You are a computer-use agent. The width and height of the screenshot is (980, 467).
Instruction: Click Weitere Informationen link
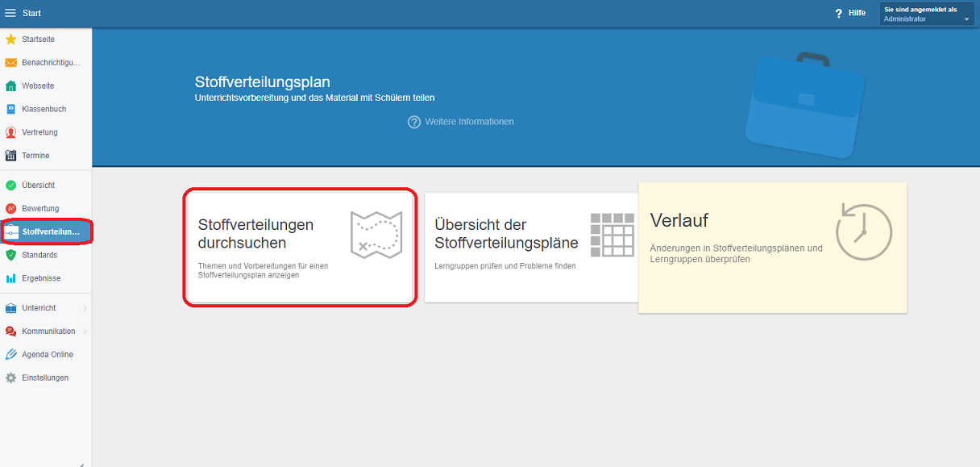tap(470, 122)
